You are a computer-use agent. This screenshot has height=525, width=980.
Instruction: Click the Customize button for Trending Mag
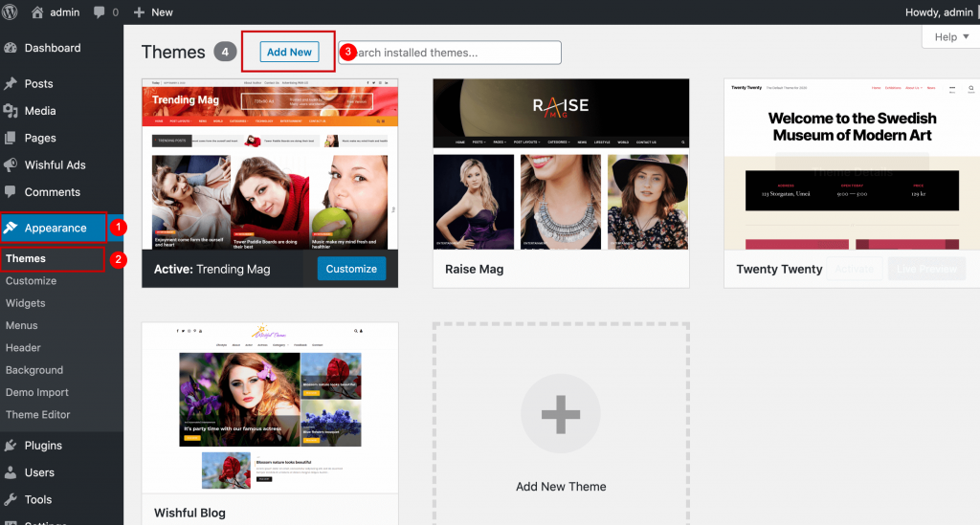[351, 269]
